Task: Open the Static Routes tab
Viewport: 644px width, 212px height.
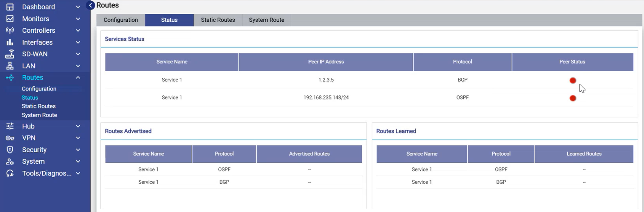Action: coord(218,20)
